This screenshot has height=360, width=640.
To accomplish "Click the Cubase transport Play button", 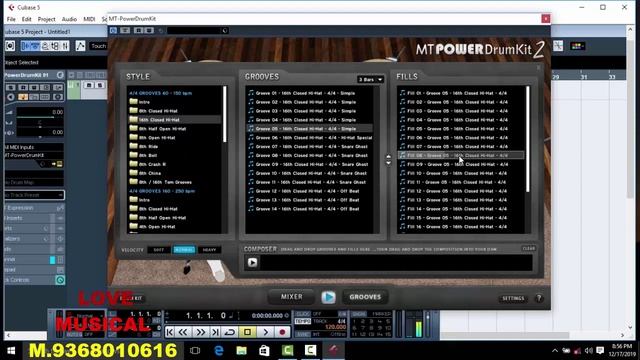I will [265, 332].
